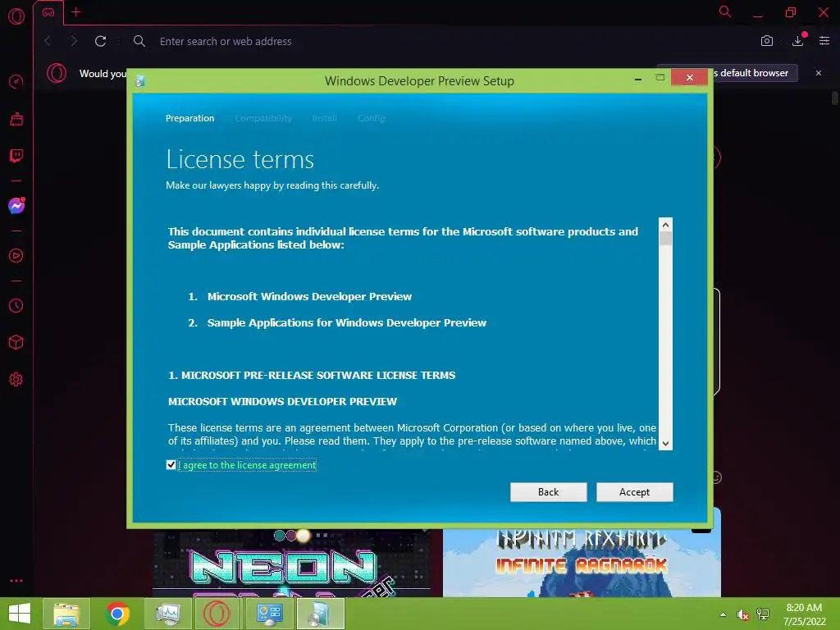
Task: Click the Back button in setup
Action: coord(548,492)
